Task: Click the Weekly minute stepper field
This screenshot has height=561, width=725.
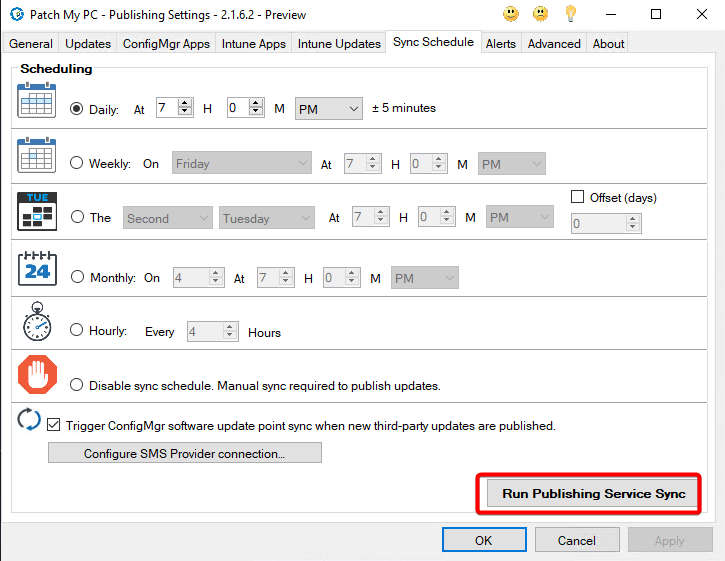Action: tap(429, 164)
